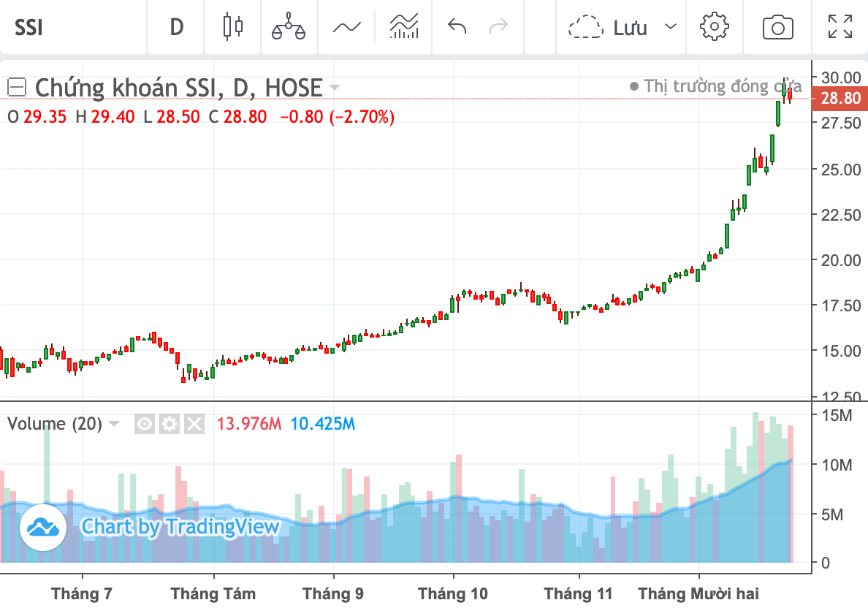Expand the Volume (20) dropdown arrow
Viewport: 868px width, 608px height.
click(x=114, y=424)
